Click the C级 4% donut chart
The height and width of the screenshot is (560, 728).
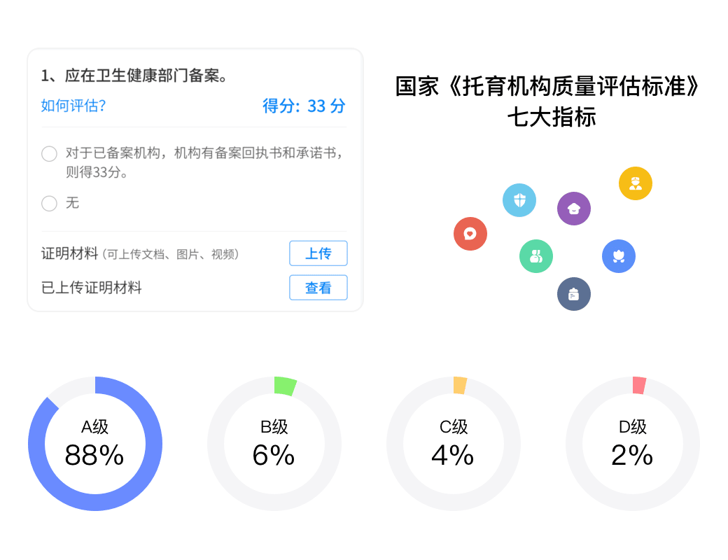(454, 444)
